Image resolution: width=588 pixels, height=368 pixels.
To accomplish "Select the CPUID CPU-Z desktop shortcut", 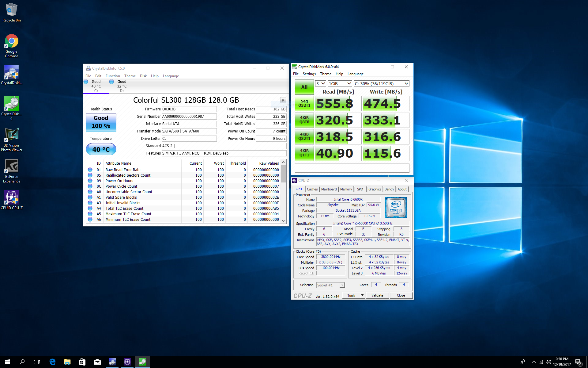I will coord(12,200).
